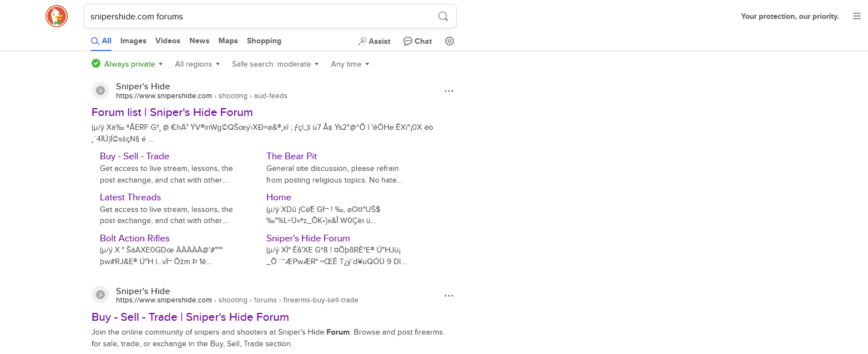Open more options for Forum list result

(x=449, y=91)
